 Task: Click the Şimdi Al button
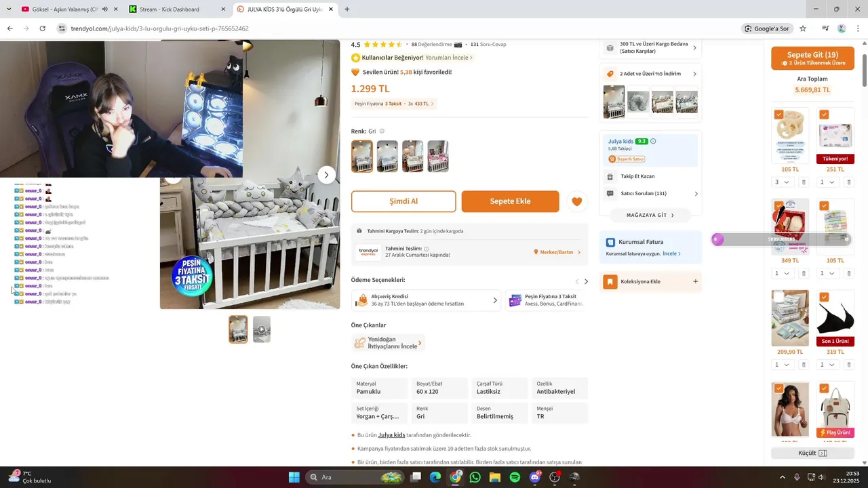(403, 201)
